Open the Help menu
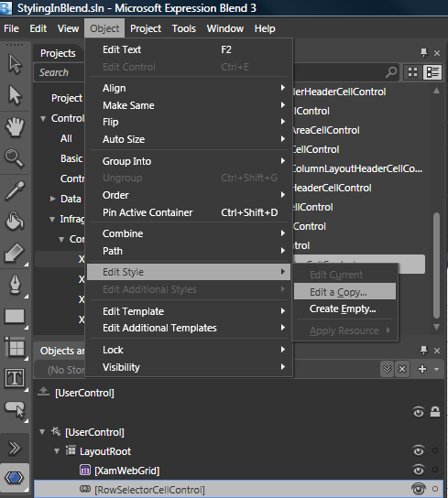 [x=265, y=28]
